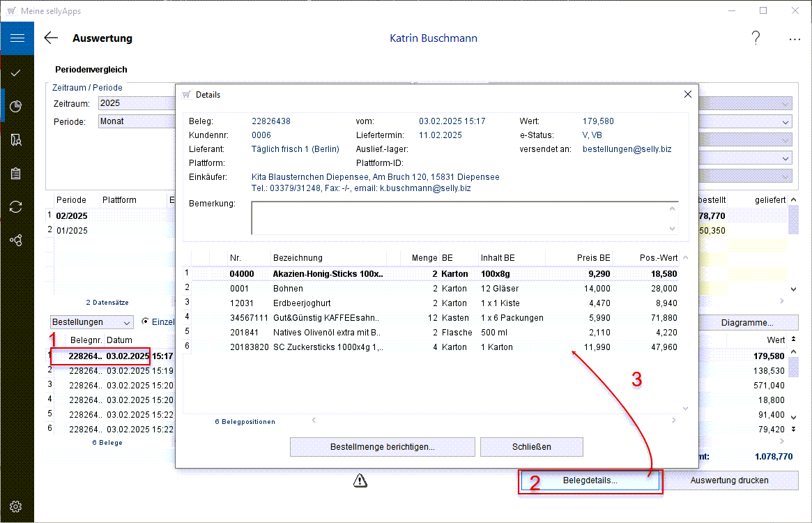Screen dimensions: 812x523
Task: Click the question mark help icon
Action: [x=756, y=38]
